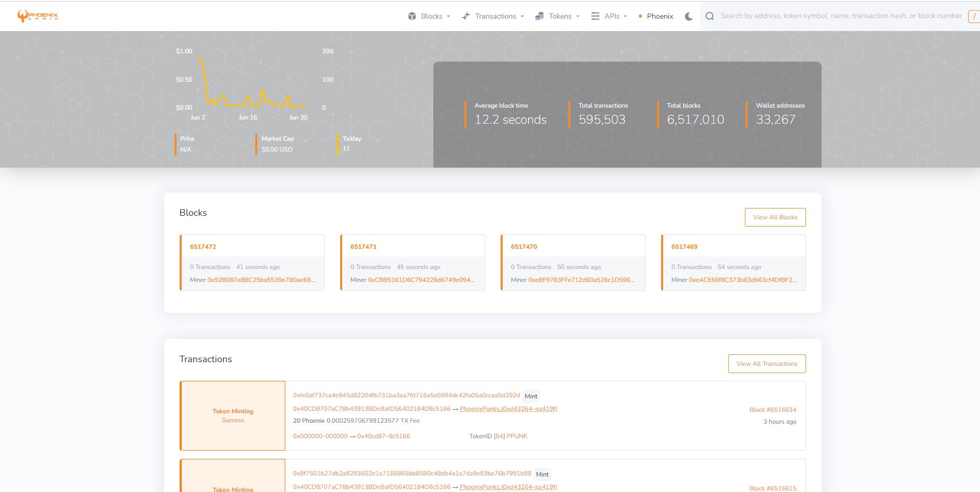Click the Total transactions value 595,503
Image resolution: width=980 pixels, height=492 pixels.
[602, 120]
